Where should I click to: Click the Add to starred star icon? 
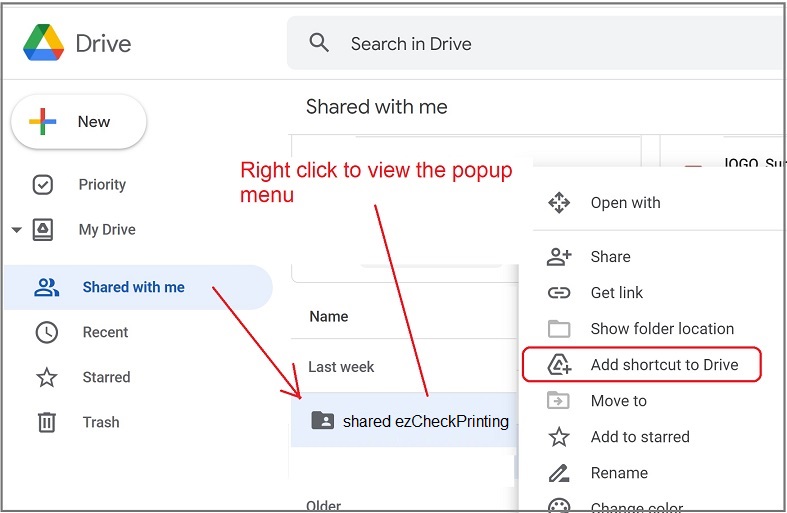coord(559,437)
